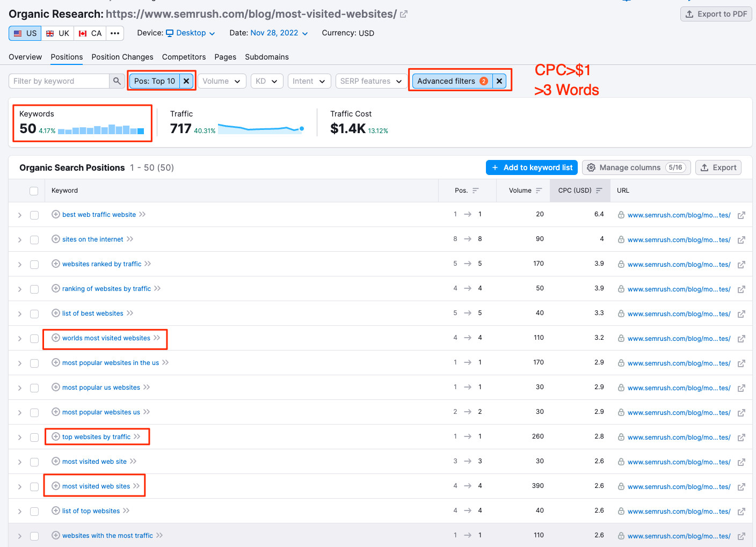Open the Intent filter dropdown

click(x=309, y=81)
